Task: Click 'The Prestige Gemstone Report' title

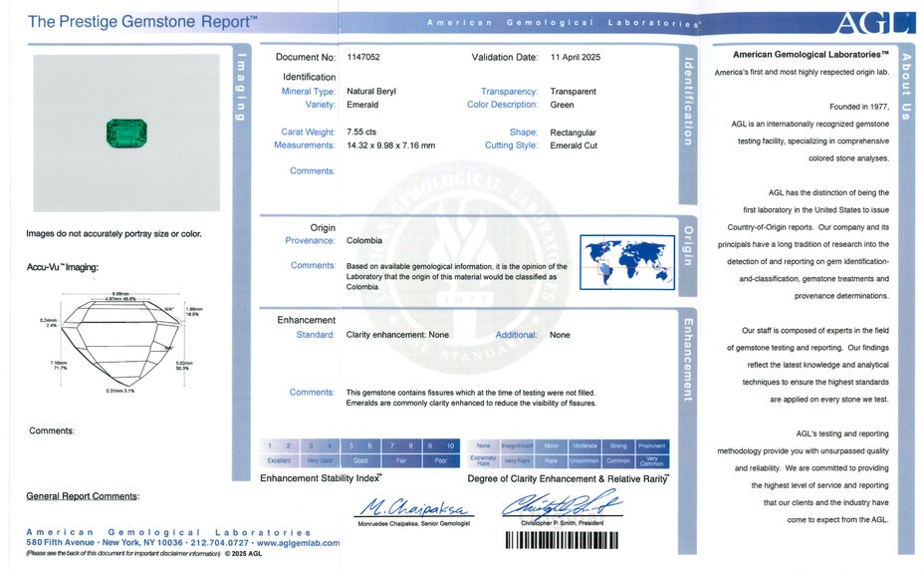Action: 142,22
